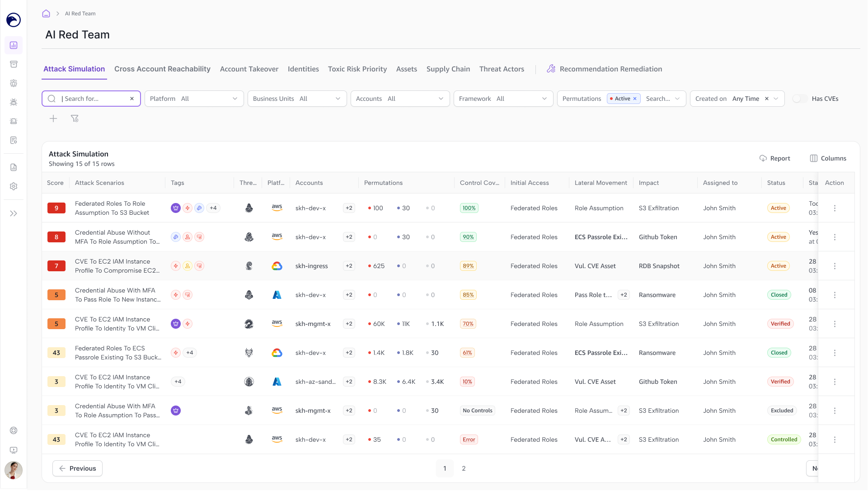This screenshot has height=491, width=868.
Task: Expand sidebar with double chevron icon
Action: [x=14, y=213]
